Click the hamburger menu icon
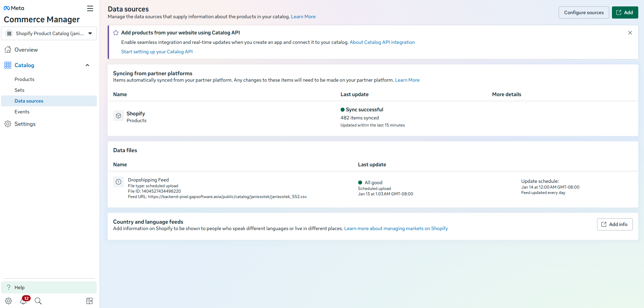Image resolution: width=644 pixels, height=308 pixels. [x=90, y=8]
